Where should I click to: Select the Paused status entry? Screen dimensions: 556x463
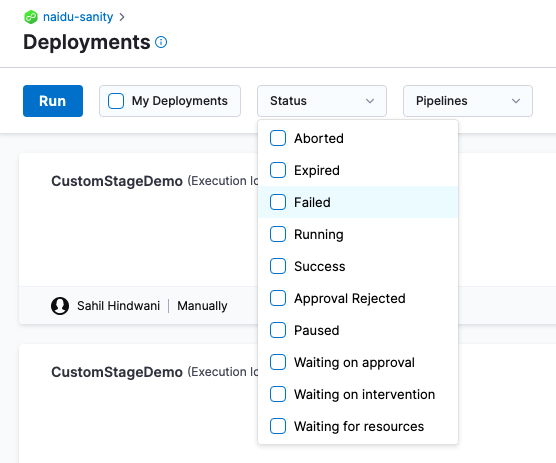click(x=358, y=330)
